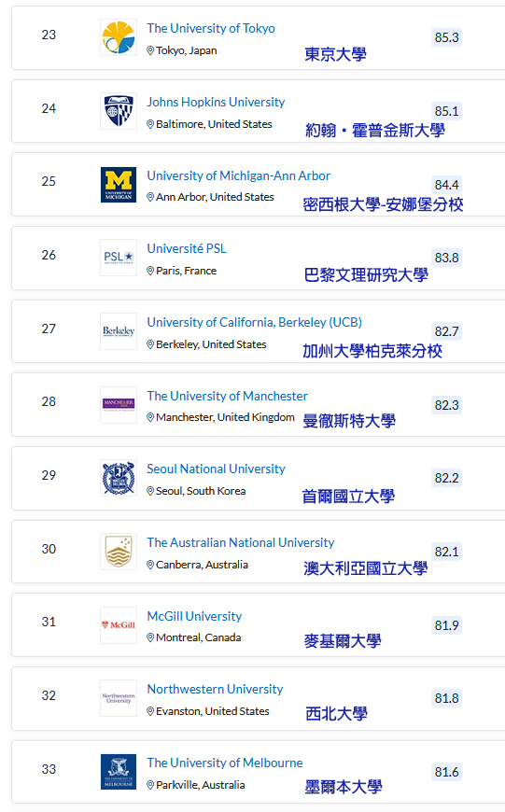The height and width of the screenshot is (812, 505).
Task: Open the Johns Hopkins University link
Action: 216,102
